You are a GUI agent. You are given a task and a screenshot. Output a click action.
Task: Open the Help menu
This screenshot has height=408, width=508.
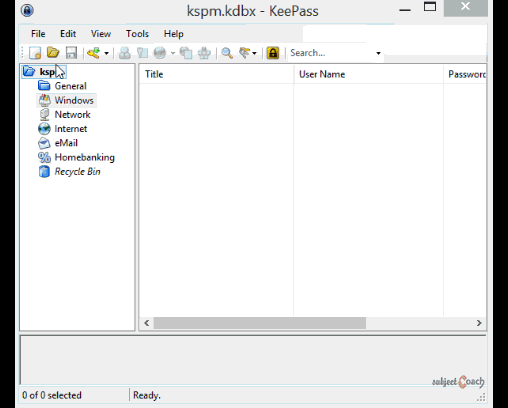[173, 34]
